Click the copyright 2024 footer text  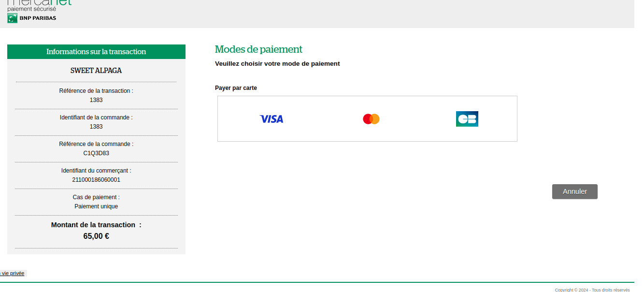(592, 290)
